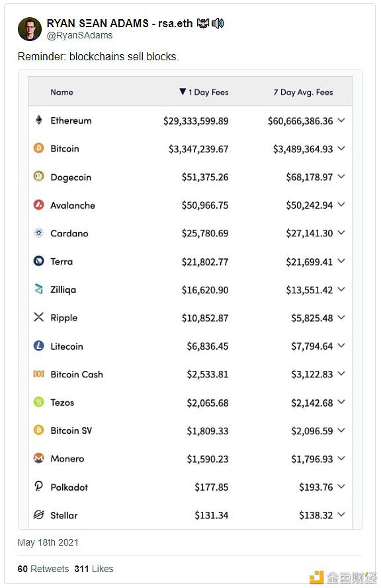Sort by the Name column header
Image resolution: width=381 pixels, height=588 pixels.
coord(62,92)
